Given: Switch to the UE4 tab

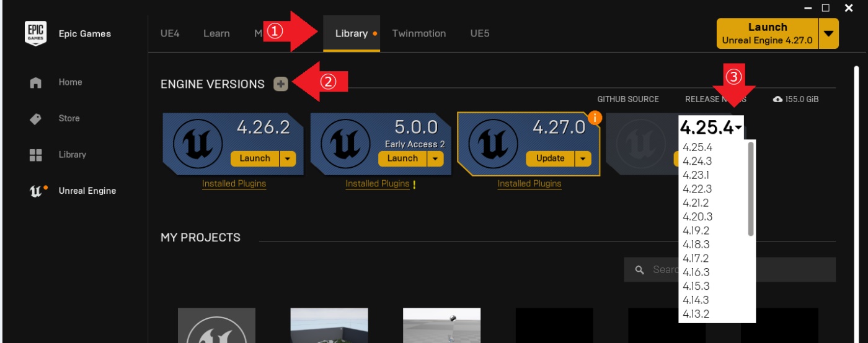Looking at the screenshot, I should point(170,33).
